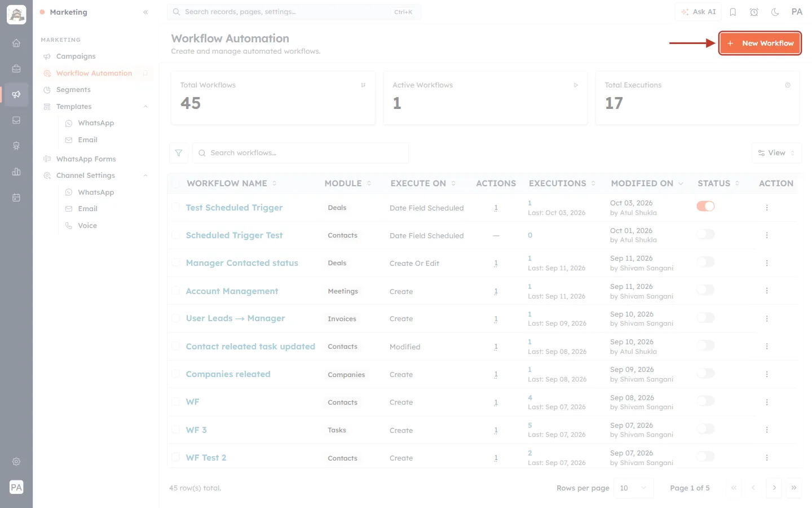Open WhatsApp Forms menu item

tap(86, 159)
